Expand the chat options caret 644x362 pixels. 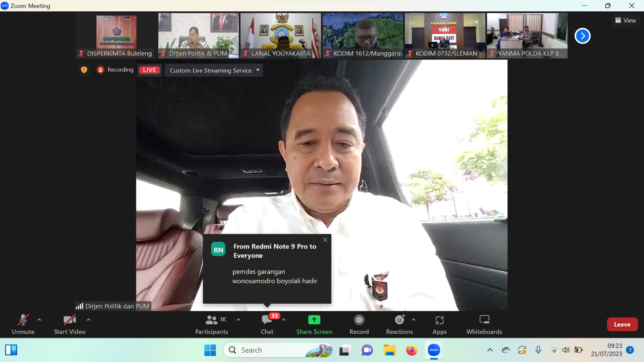(x=284, y=320)
